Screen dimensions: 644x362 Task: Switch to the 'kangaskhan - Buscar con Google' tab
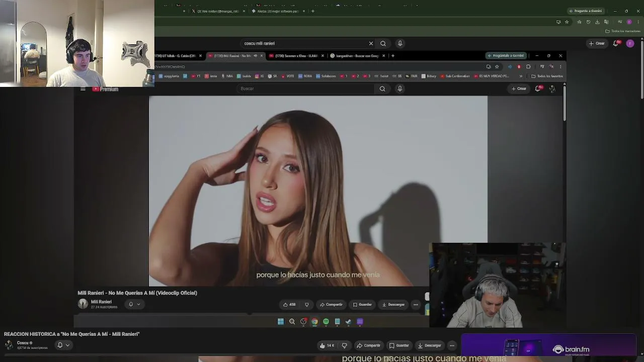[357, 56]
